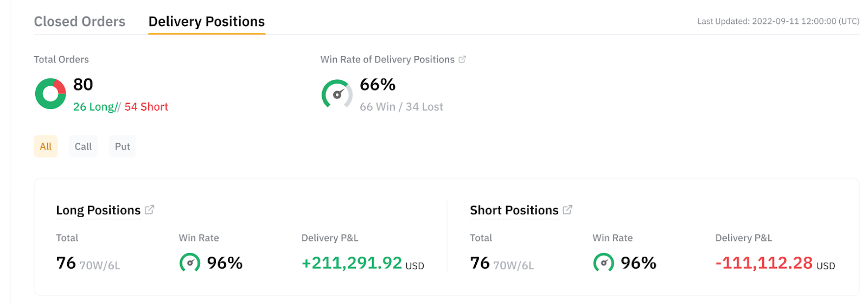Click the Total Orders donut chart

pos(50,94)
